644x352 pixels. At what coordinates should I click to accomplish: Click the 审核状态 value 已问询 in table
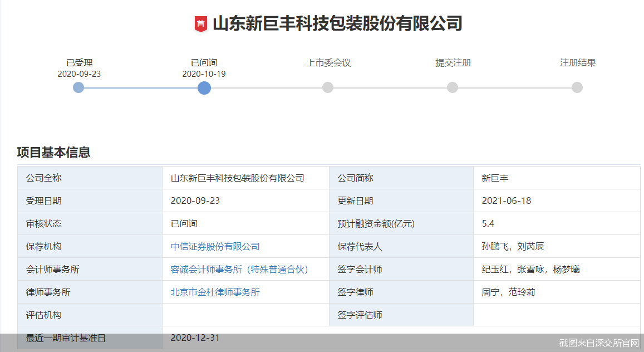coord(184,223)
